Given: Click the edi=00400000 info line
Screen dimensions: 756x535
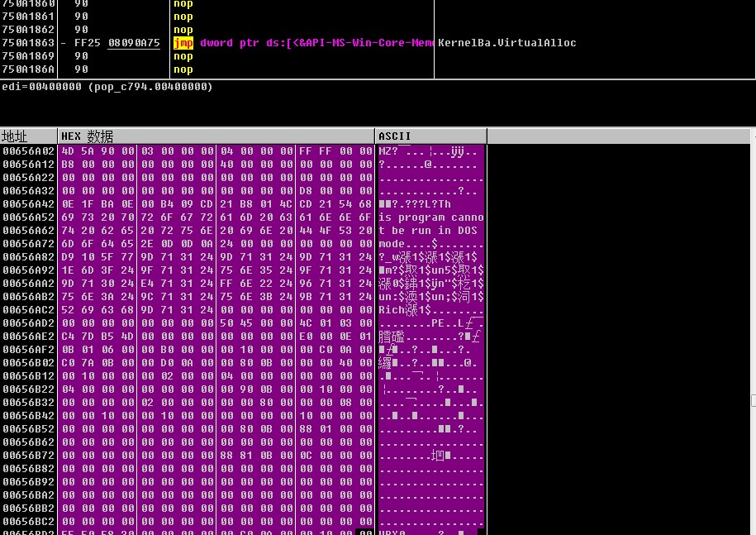Looking at the screenshot, I should pos(107,87).
